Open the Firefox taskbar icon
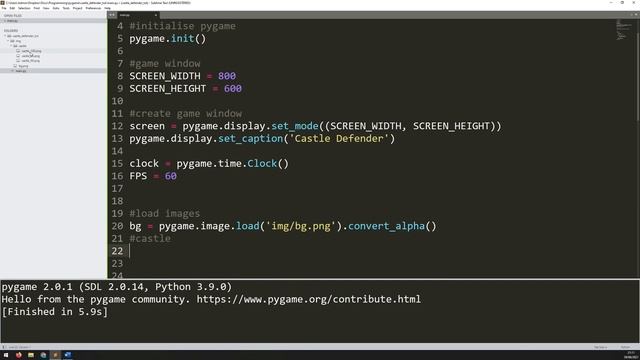 [x=19, y=355]
